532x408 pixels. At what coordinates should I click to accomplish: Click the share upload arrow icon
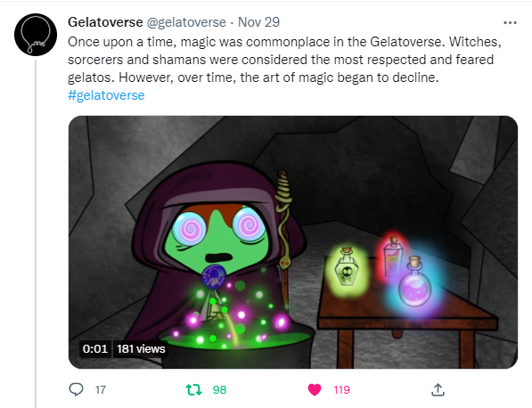(x=438, y=389)
